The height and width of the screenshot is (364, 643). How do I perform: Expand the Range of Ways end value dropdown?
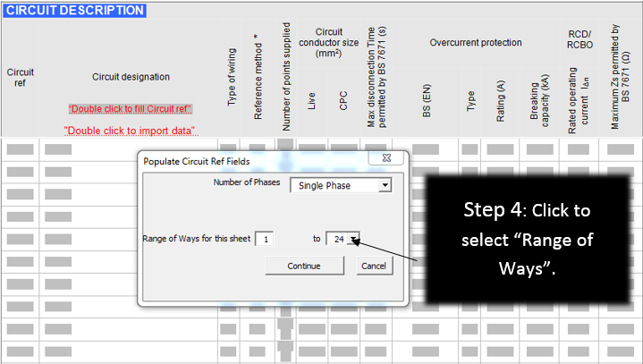[354, 239]
